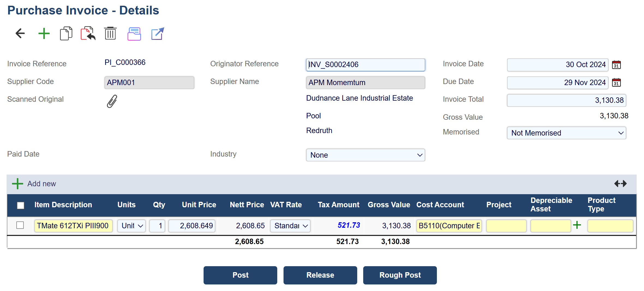The image size is (644, 291).
Task: Open the scanned original paperclip attachment
Action: point(112,101)
